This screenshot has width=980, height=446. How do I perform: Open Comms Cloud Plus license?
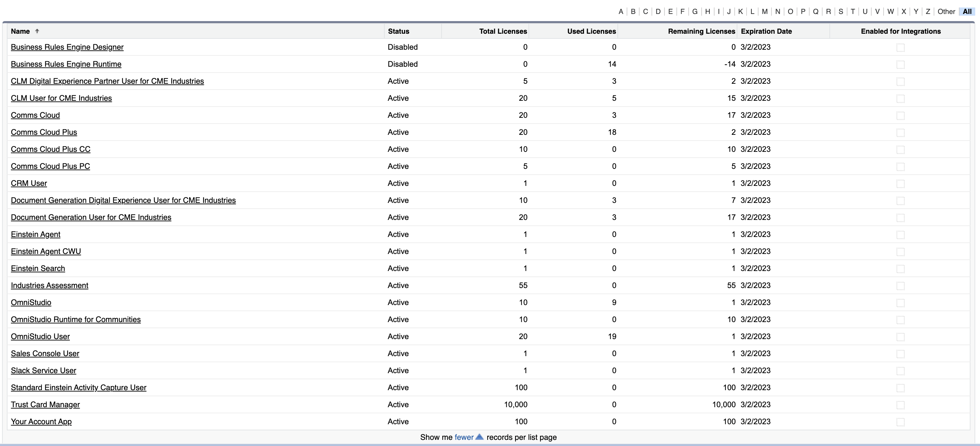pyautogui.click(x=44, y=132)
